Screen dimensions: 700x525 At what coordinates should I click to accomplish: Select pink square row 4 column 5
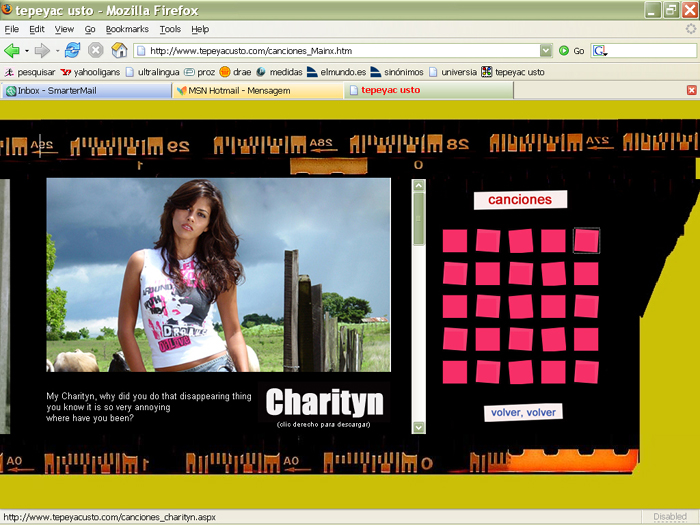pos(586,339)
